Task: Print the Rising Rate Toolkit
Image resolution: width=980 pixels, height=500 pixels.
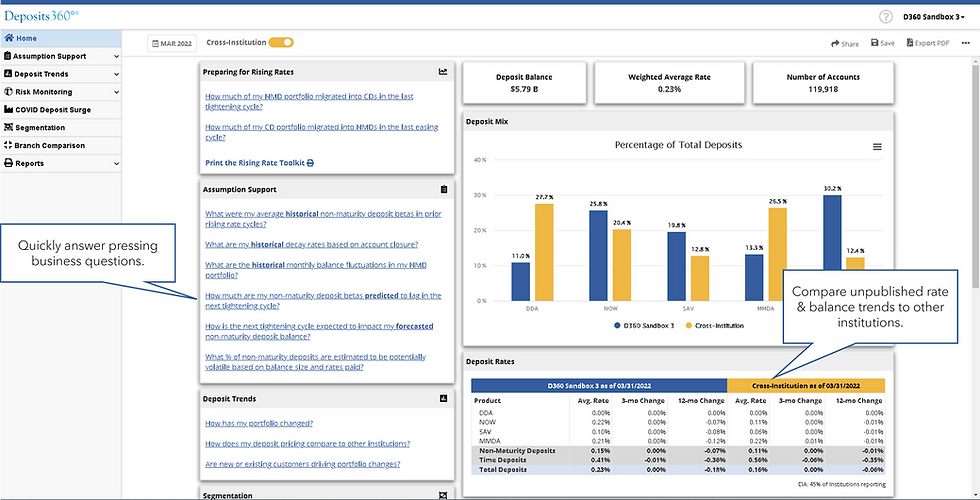Action: 259,162
